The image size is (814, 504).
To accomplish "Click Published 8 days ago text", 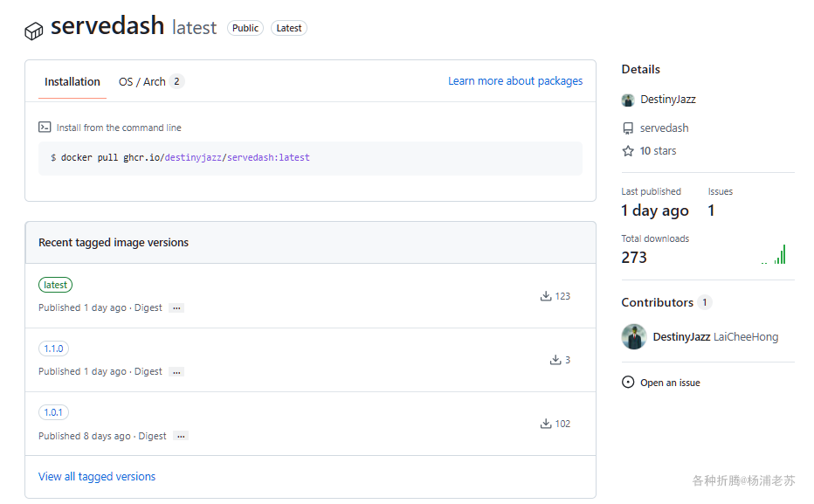I will click(85, 436).
